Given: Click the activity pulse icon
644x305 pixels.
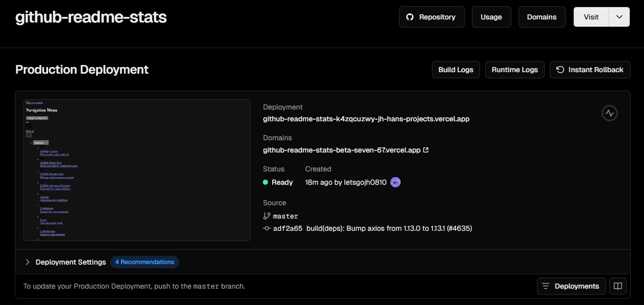Looking at the screenshot, I should [x=609, y=113].
